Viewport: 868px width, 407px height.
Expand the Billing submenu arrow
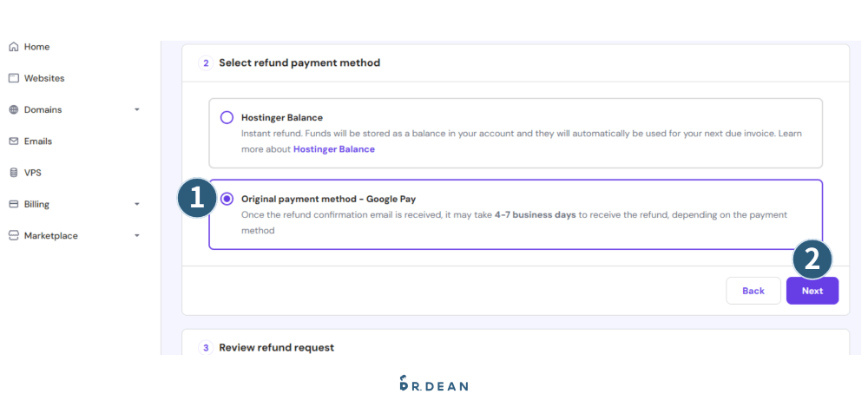click(x=137, y=205)
